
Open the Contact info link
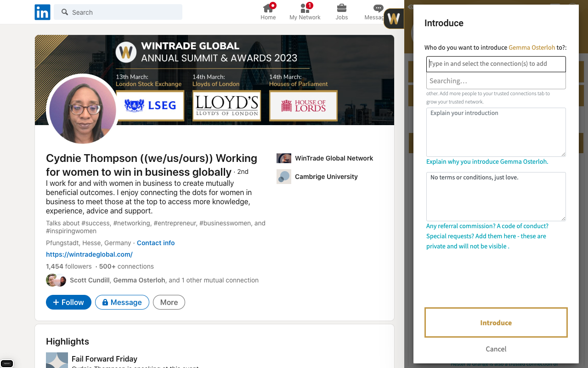click(156, 243)
